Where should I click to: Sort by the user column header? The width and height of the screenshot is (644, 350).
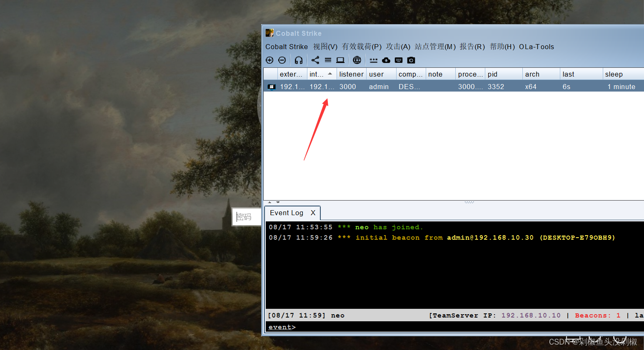(381, 74)
